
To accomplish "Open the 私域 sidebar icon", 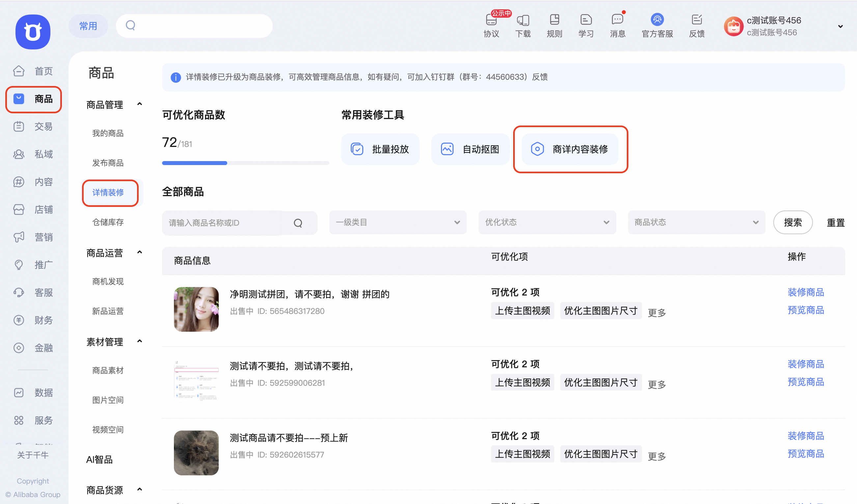I will 19,154.
